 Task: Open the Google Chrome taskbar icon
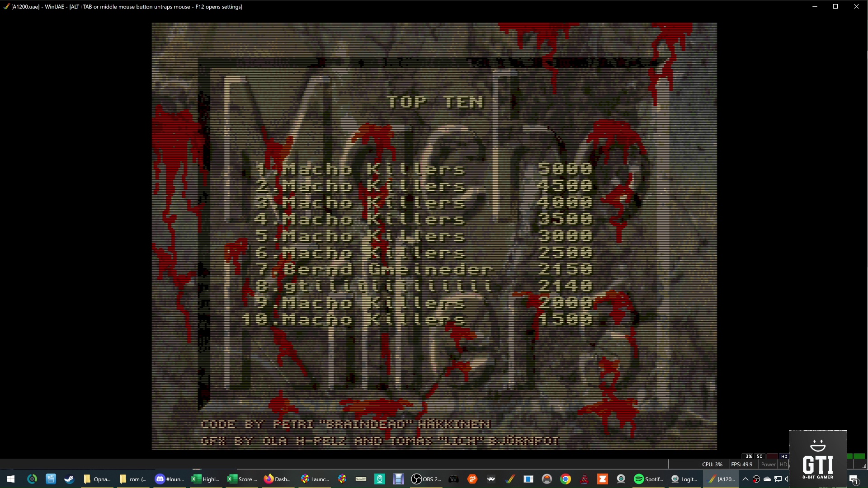tap(566, 479)
